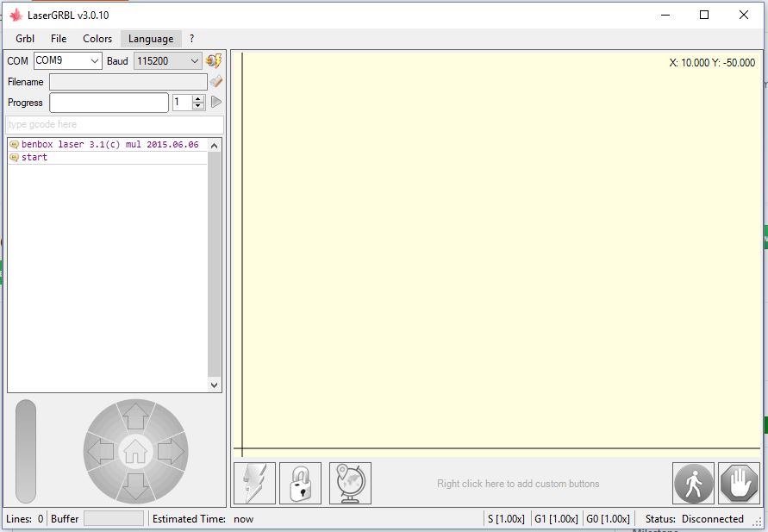
Task: Click the feed hold stop hand button
Action: [739, 483]
